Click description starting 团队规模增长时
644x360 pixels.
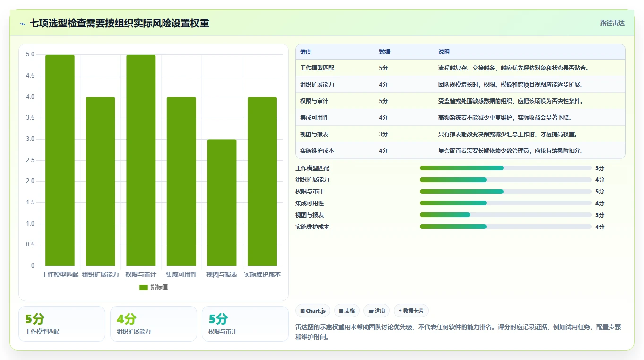click(x=511, y=85)
